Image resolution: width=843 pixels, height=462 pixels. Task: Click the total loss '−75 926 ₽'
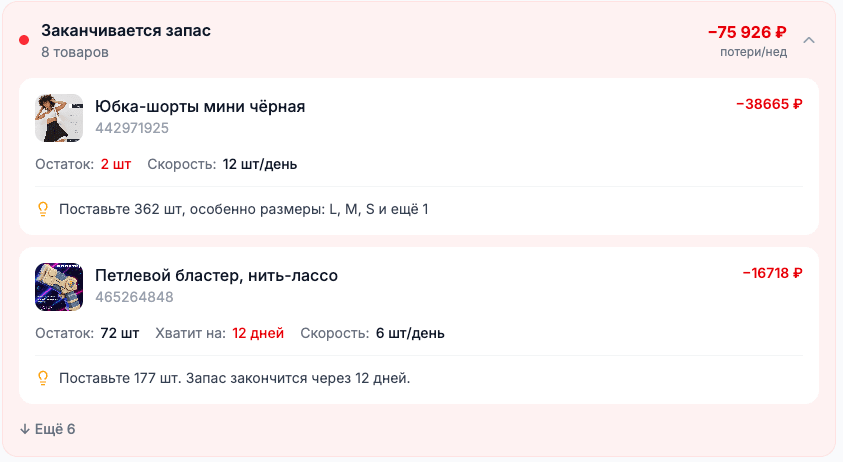click(747, 32)
